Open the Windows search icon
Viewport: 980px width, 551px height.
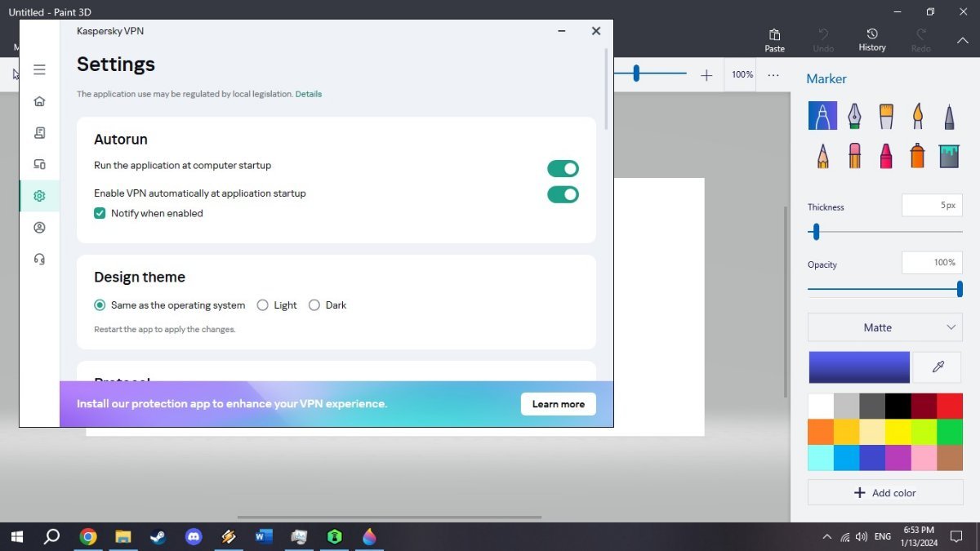(x=51, y=536)
